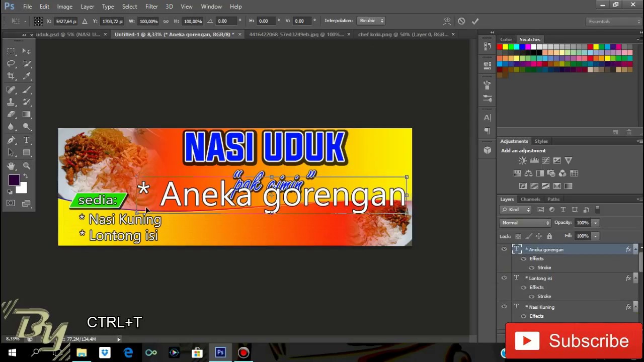Swap foreground and background colors
This screenshot has width=644, height=362.
click(25, 177)
